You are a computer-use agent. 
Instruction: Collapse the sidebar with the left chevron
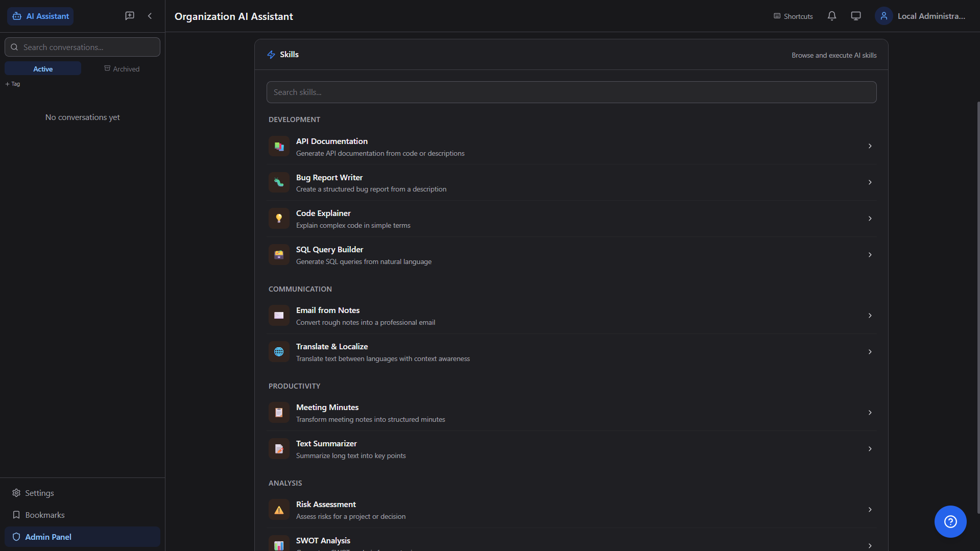tap(150, 16)
